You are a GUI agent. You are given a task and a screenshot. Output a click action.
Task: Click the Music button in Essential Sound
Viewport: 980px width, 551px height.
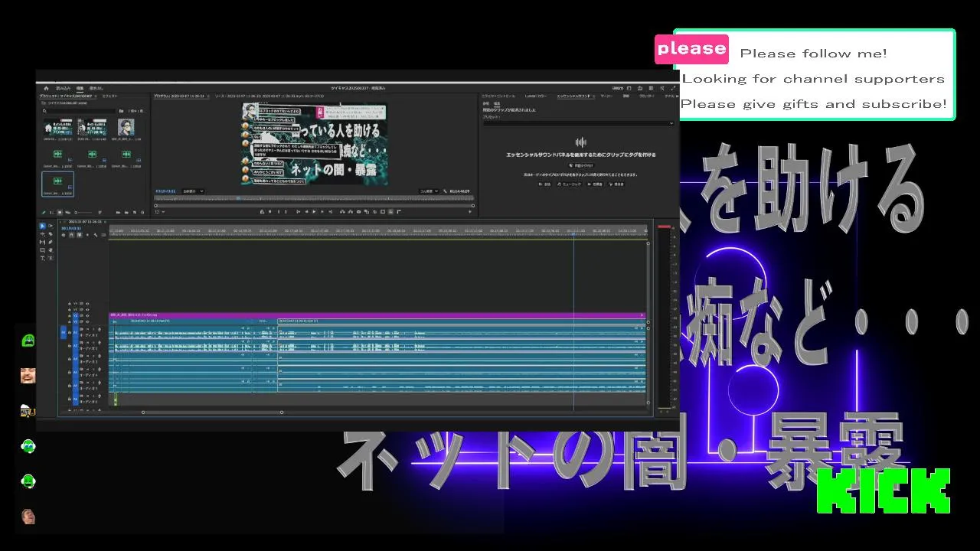(x=570, y=184)
